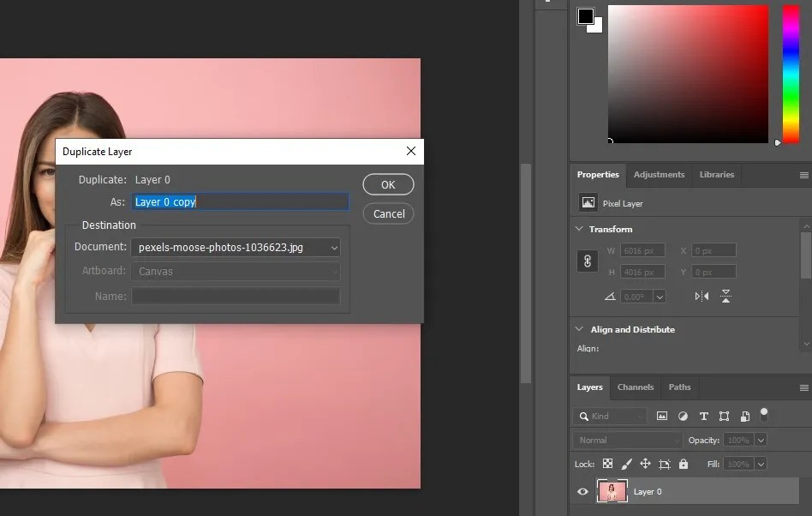The image size is (812, 516).
Task: Cancel the Duplicate Layer dialog
Action: point(388,213)
